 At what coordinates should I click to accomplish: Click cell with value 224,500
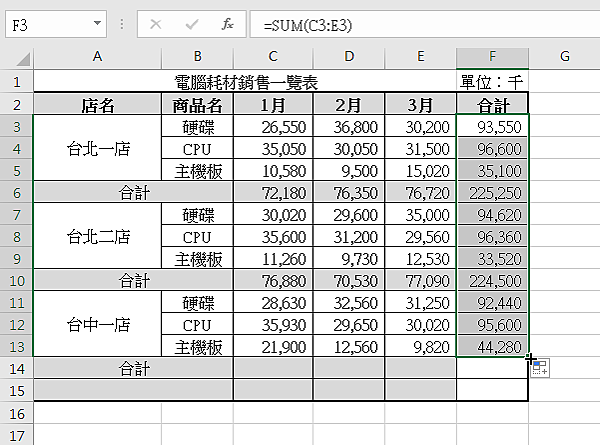[492, 280]
